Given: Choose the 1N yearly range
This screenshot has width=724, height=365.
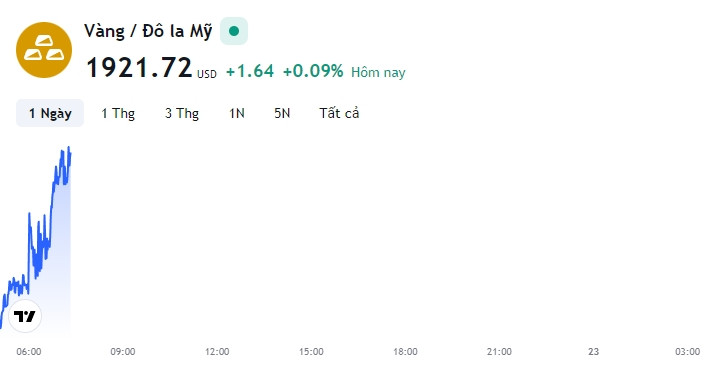Looking at the screenshot, I should (237, 113).
